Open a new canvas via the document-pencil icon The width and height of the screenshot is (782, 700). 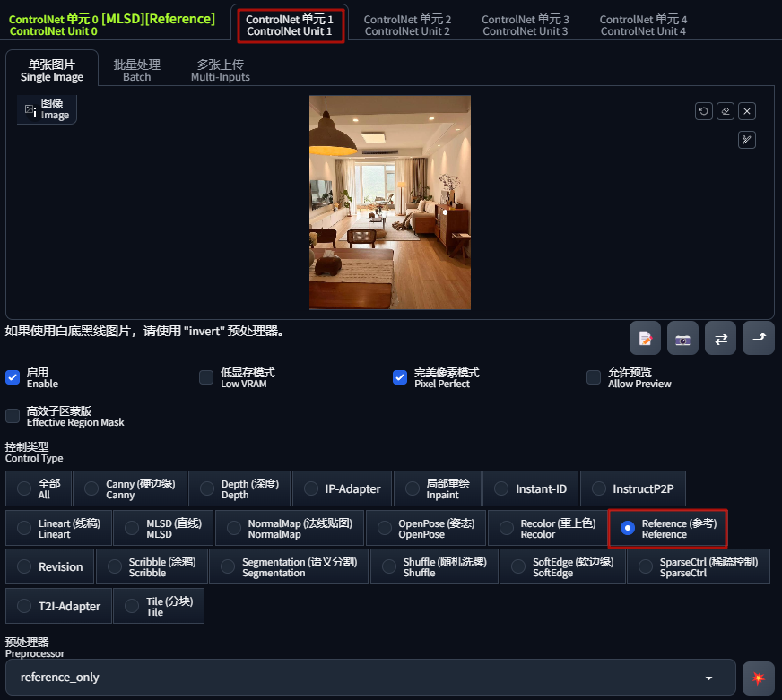645,338
